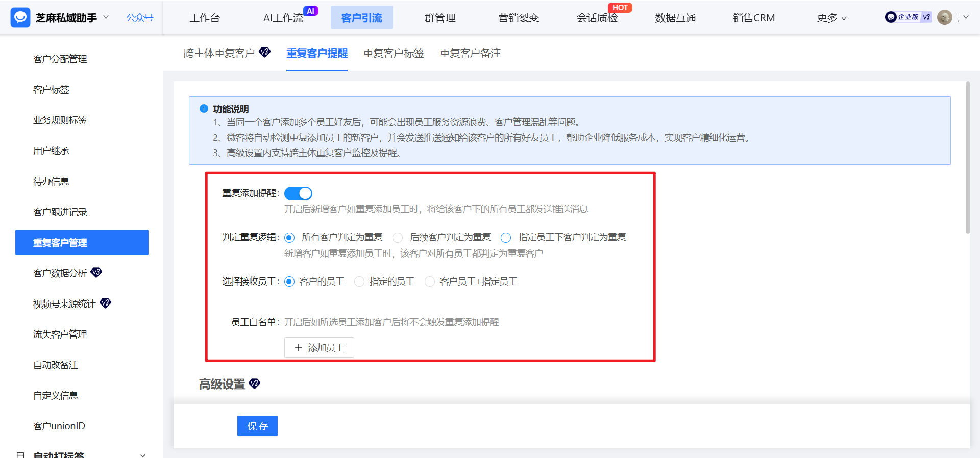
Task: Open 视频号来源统计 in the sidebar
Action: click(64, 304)
